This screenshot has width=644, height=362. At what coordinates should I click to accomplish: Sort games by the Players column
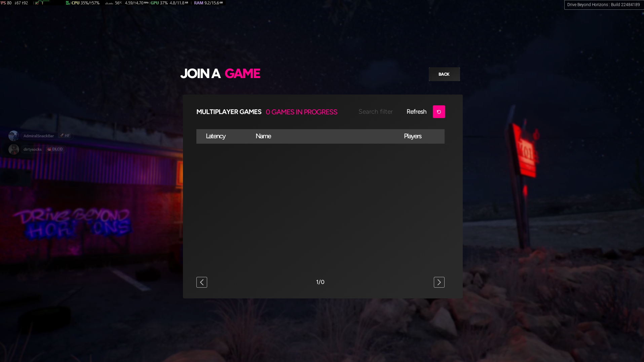pos(413,136)
